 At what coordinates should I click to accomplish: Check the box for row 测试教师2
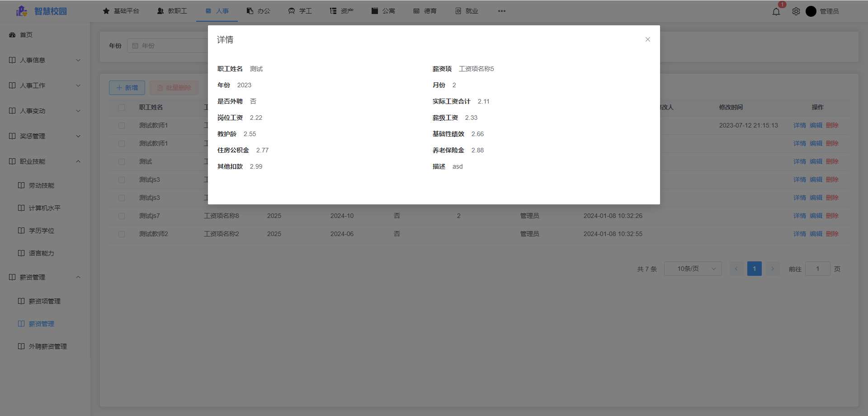click(x=122, y=234)
